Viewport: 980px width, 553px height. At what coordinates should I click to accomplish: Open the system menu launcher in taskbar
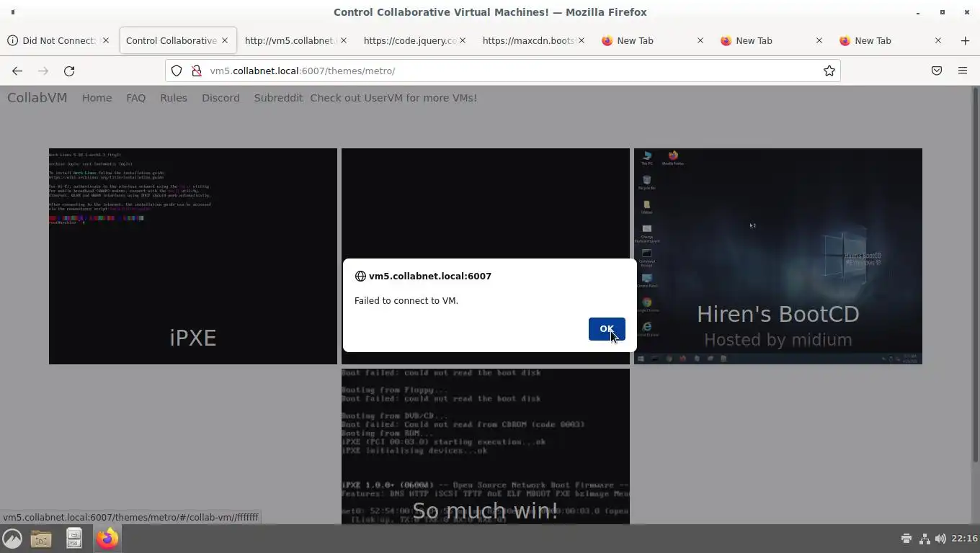12,539
